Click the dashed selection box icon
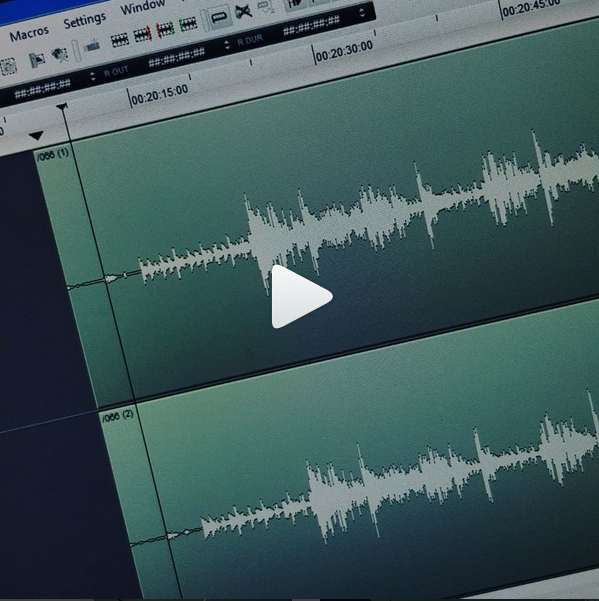 8,66
